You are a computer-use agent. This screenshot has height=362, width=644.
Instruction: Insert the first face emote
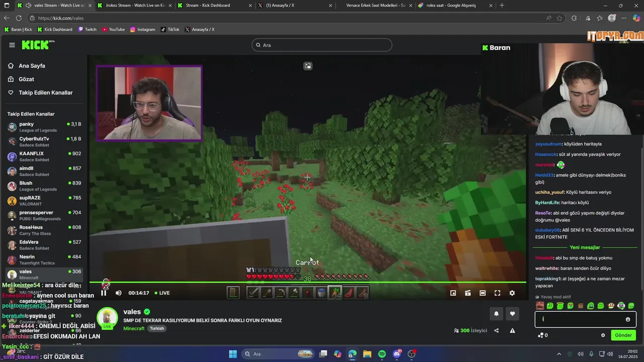[540, 306]
